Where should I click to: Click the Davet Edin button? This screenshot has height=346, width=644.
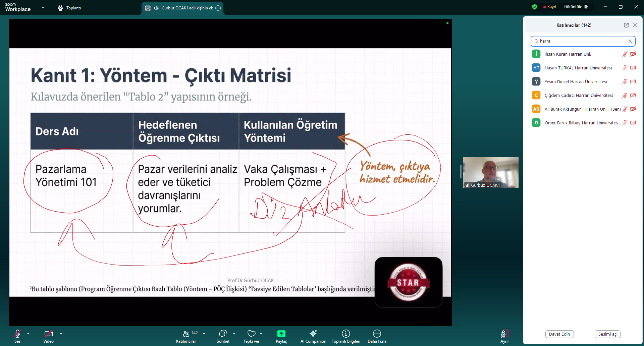(x=559, y=334)
